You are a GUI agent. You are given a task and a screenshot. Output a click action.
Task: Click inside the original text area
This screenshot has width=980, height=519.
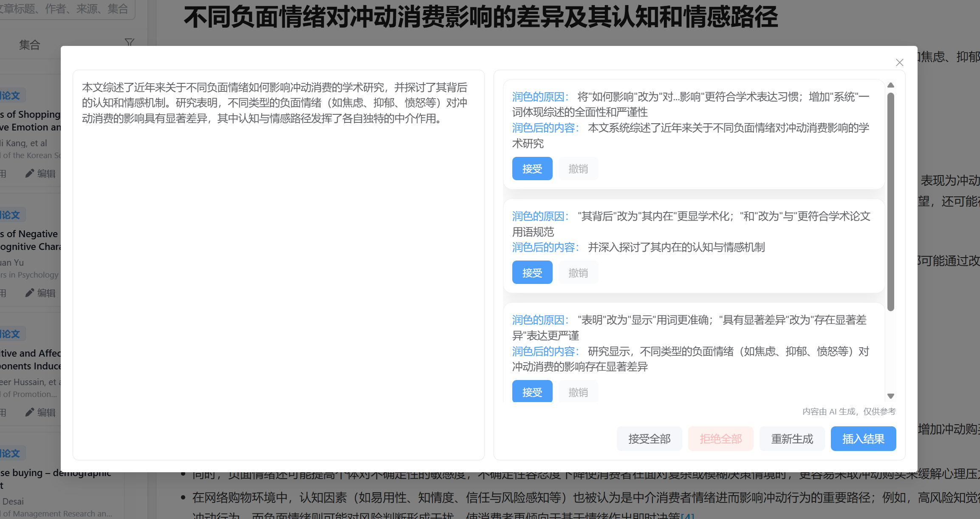tap(278, 264)
